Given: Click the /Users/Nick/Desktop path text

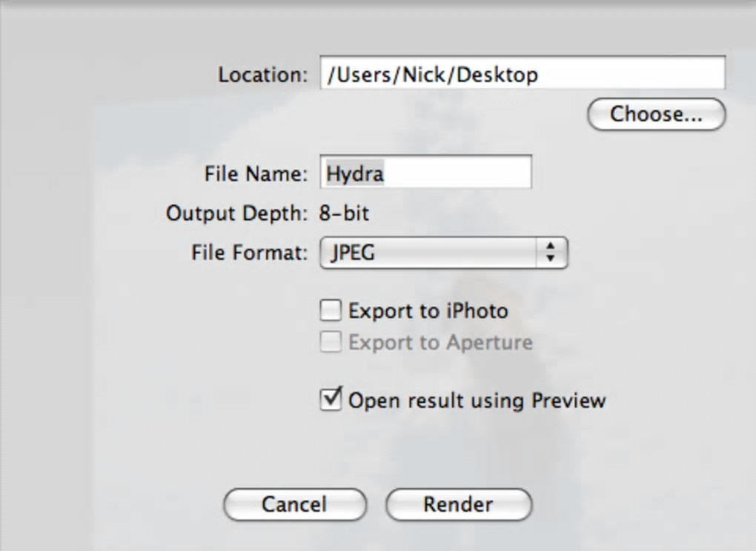Looking at the screenshot, I should 432,75.
